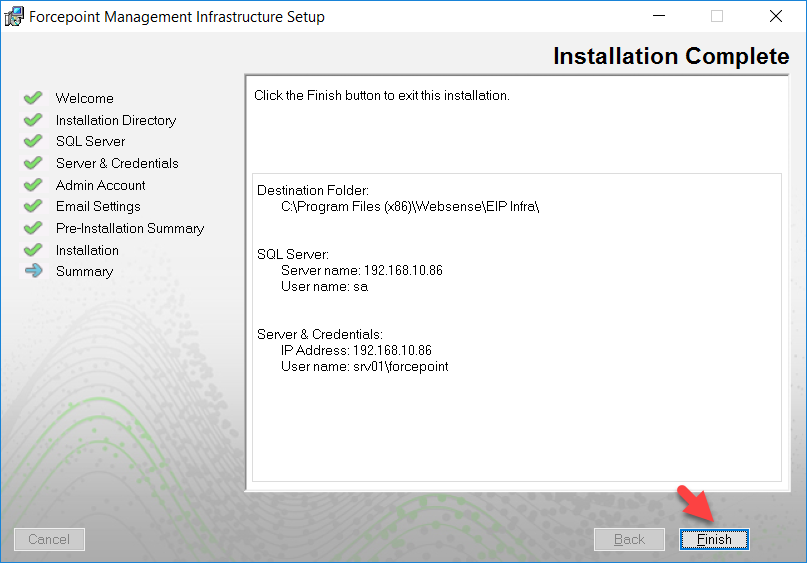
Task: Click the blue arrow beside Summary step
Action: 33,271
